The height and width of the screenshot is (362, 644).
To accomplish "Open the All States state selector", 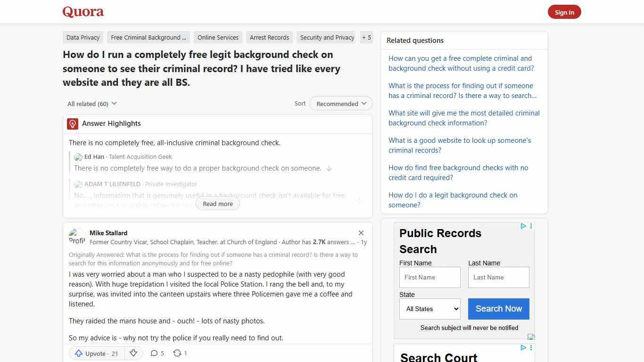I will click(x=429, y=309).
